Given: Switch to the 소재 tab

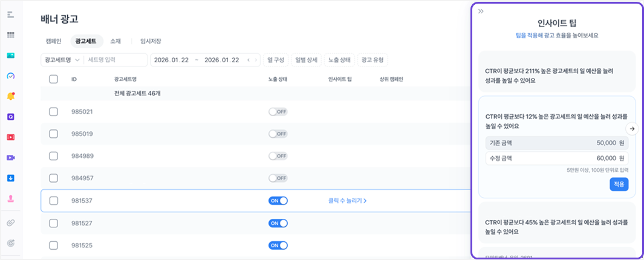Looking at the screenshot, I should 115,41.
